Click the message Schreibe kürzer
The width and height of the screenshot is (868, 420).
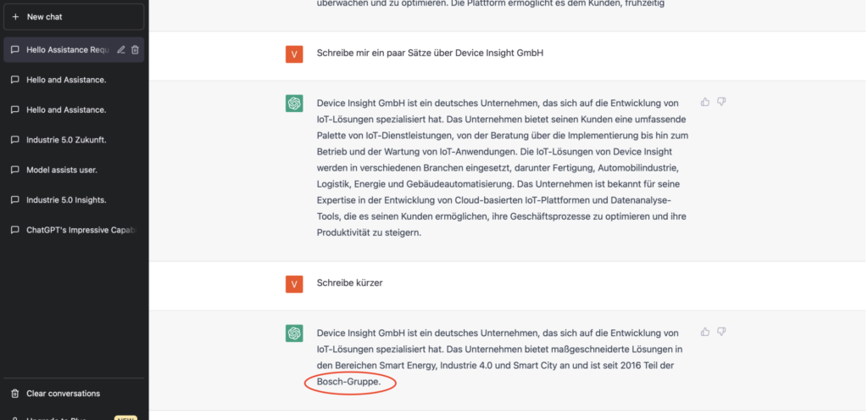350,283
